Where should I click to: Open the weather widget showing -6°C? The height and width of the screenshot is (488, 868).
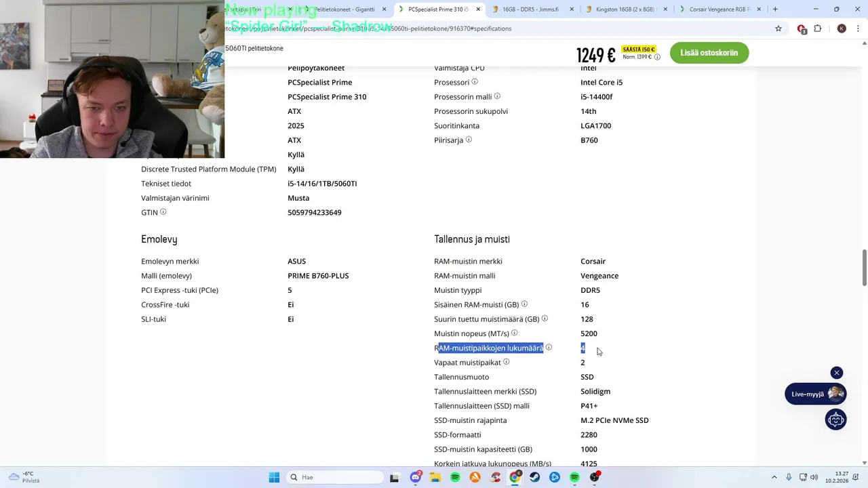[x=24, y=477]
